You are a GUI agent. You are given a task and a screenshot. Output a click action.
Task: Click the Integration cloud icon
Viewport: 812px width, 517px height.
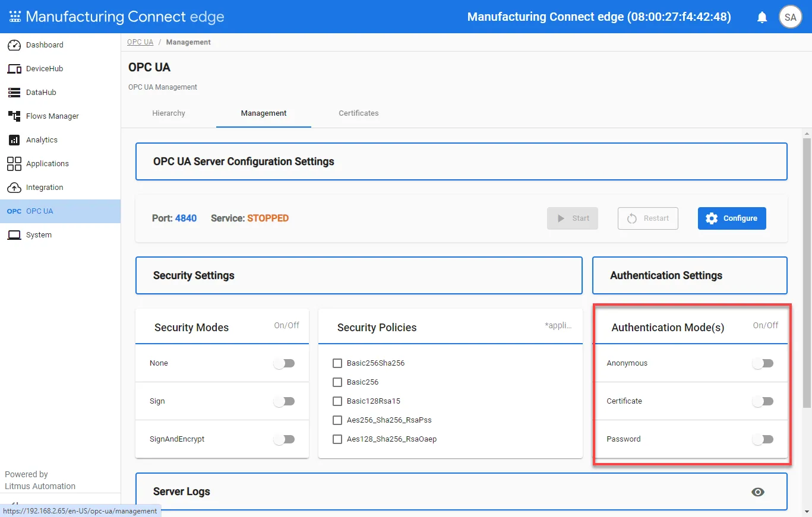14,188
